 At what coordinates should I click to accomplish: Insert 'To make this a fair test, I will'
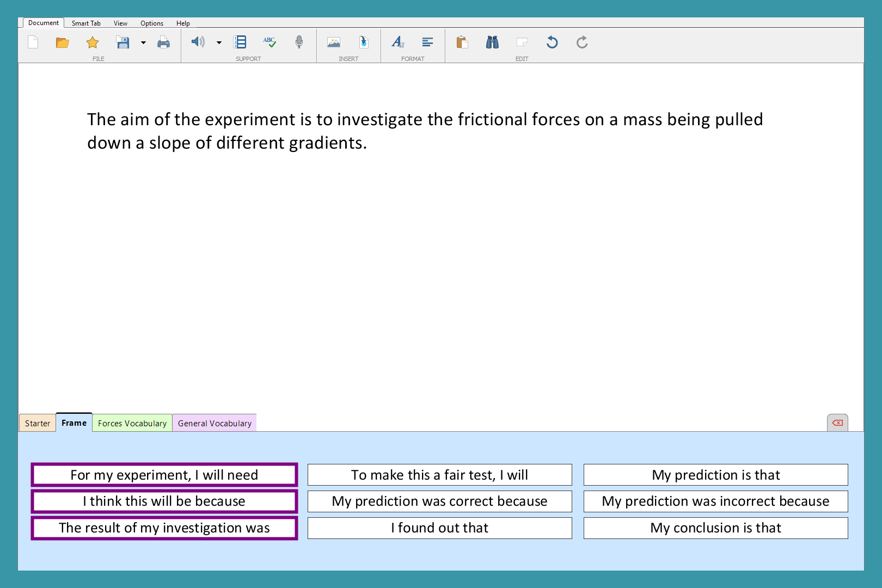(440, 475)
